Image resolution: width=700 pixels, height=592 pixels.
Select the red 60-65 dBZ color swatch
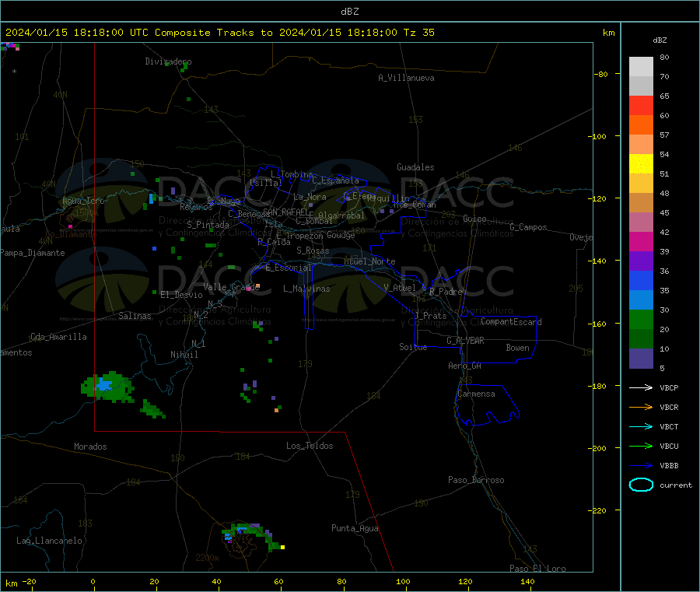coord(641,106)
